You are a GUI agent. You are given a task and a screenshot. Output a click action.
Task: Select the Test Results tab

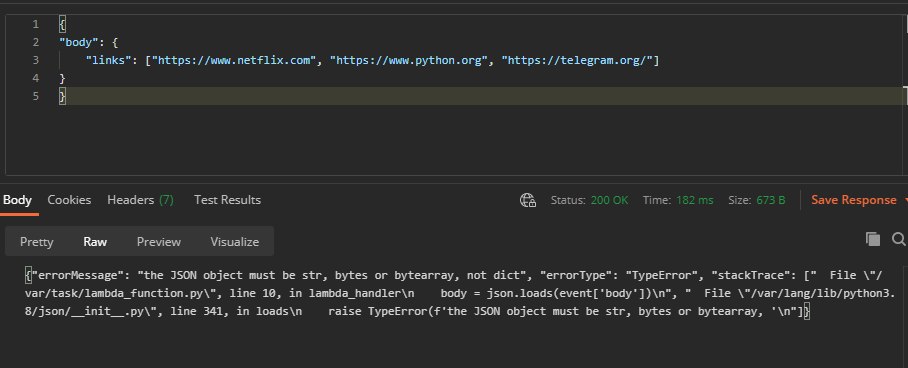227,200
